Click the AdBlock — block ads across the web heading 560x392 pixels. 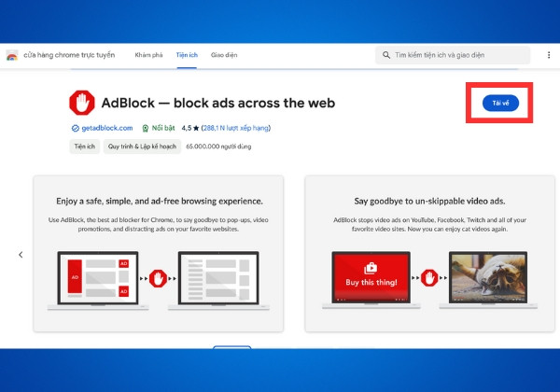click(x=218, y=103)
